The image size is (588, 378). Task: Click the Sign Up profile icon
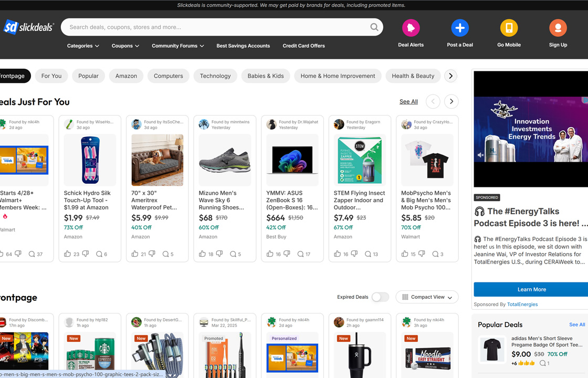[558, 28]
